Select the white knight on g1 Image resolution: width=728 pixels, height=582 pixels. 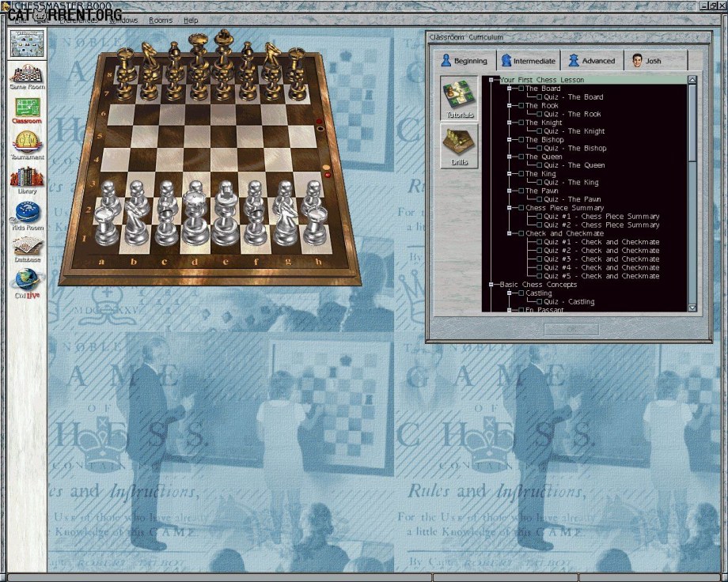(x=285, y=222)
